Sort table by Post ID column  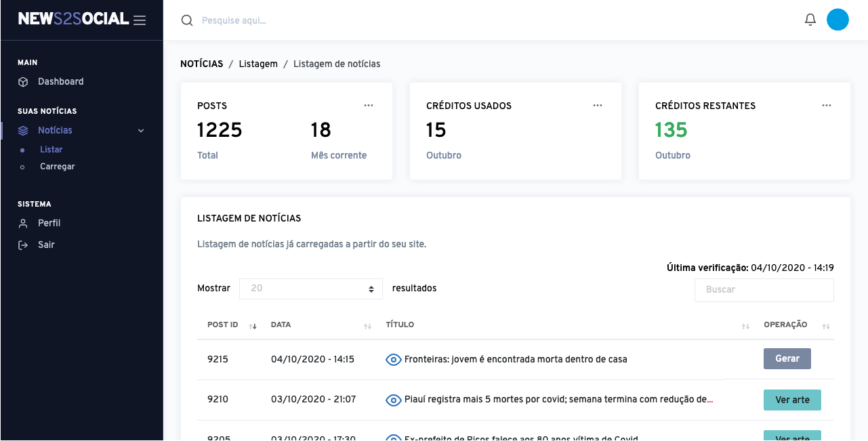click(x=253, y=326)
